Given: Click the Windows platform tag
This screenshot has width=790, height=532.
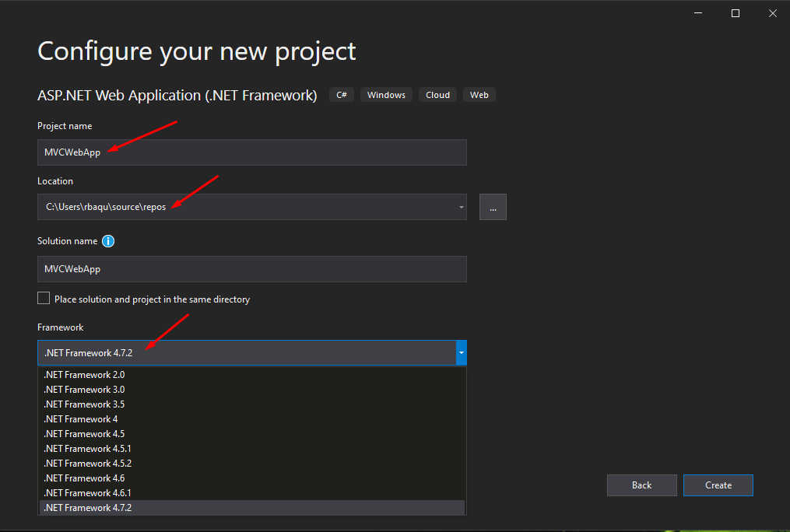Looking at the screenshot, I should pyautogui.click(x=386, y=95).
